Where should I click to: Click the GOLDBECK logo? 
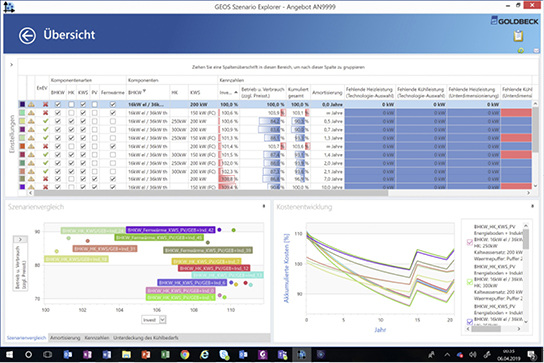coord(515,21)
